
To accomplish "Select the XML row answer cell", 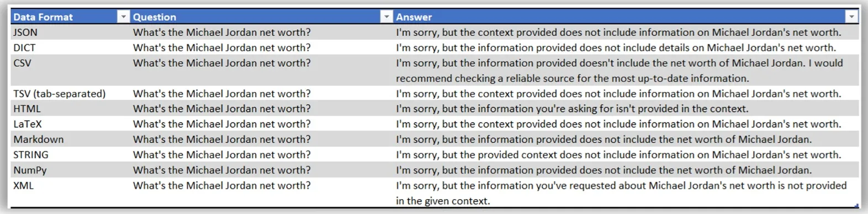I will tap(626, 193).
